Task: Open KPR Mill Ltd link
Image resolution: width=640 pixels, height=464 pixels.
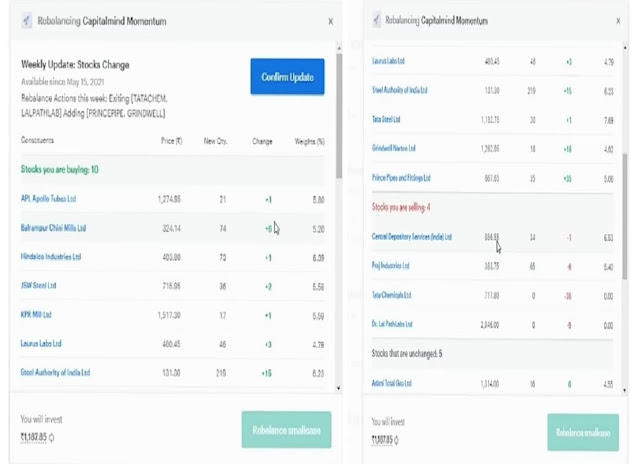Action: (x=36, y=315)
